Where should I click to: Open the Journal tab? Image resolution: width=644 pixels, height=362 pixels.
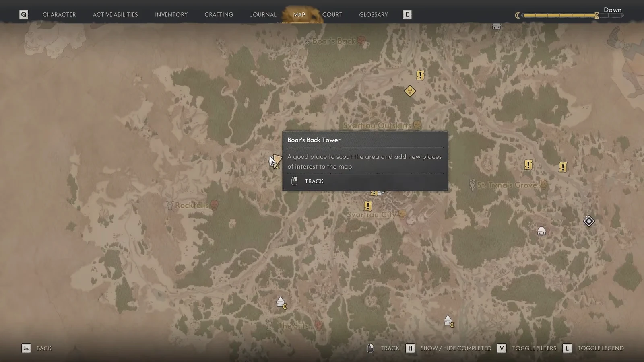tap(263, 14)
